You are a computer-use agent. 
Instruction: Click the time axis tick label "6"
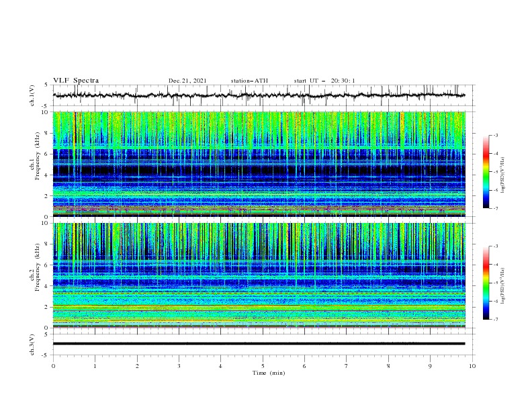[x=304, y=366]
